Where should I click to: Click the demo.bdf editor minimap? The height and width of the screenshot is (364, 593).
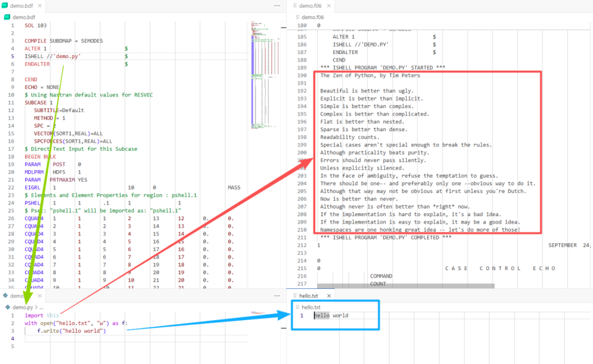pyautogui.click(x=266, y=76)
